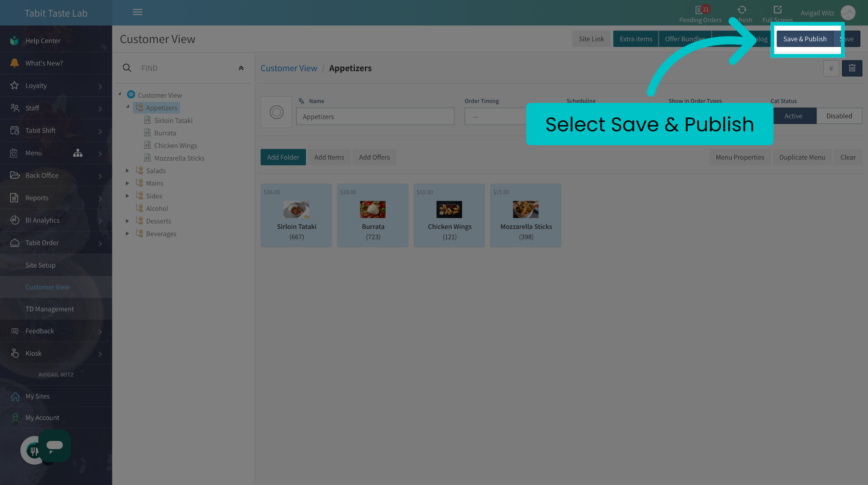Screen dimensions: 868x485
Task: Open Tabit Order section
Action: [56, 243]
